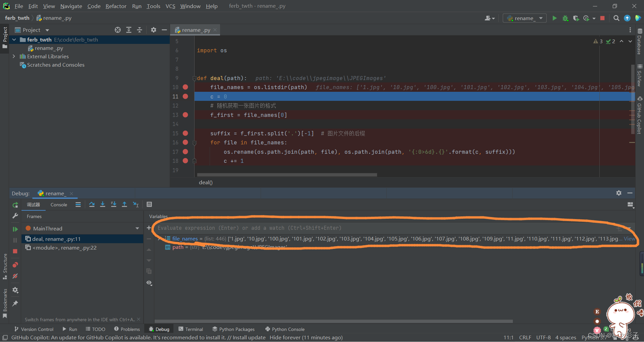Stop the debug session

[15, 251]
